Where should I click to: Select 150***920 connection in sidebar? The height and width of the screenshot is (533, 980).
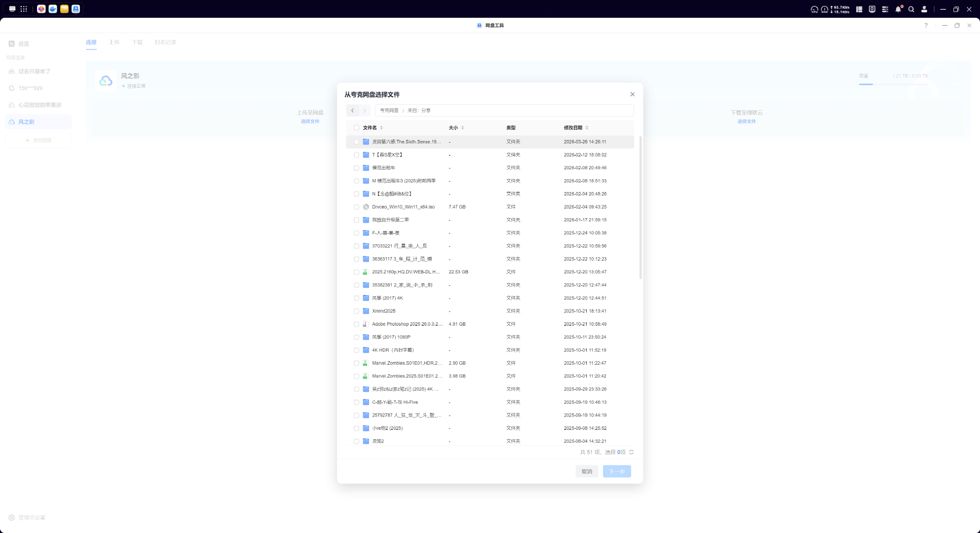[x=38, y=88]
